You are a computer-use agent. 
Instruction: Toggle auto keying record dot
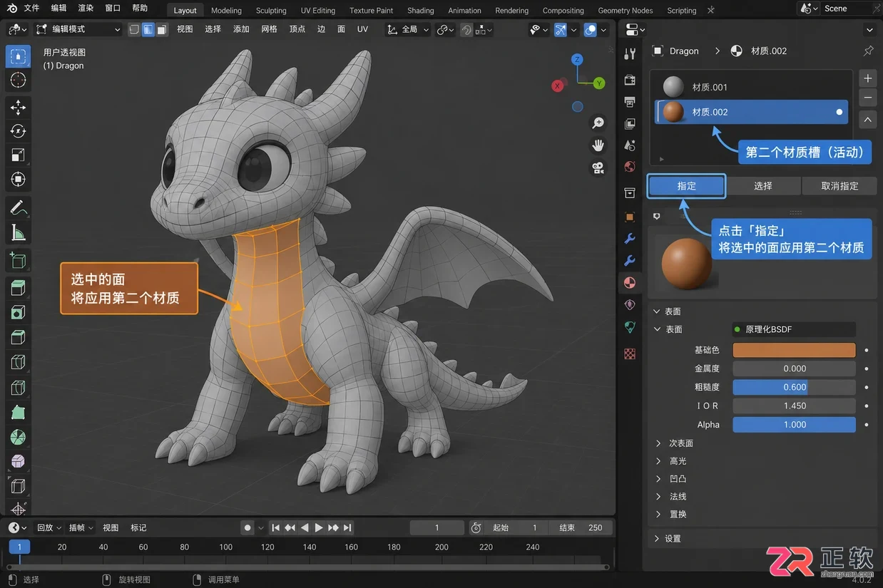tap(247, 528)
